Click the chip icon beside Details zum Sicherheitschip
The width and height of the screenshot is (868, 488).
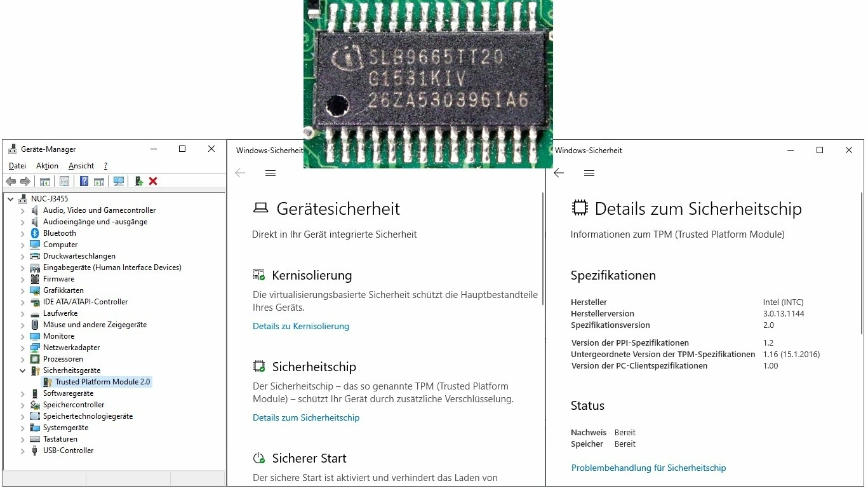[579, 208]
